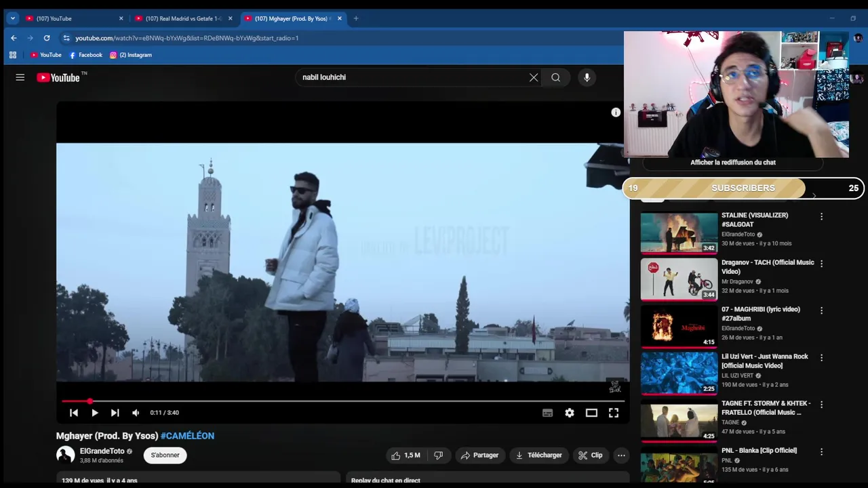Open a new browser tab

coord(356,18)
